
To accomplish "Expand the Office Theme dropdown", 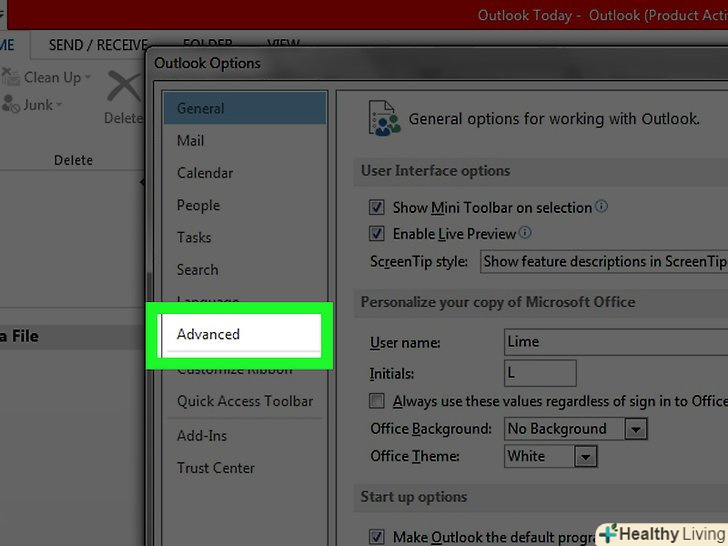I will (x=585, y=457).
